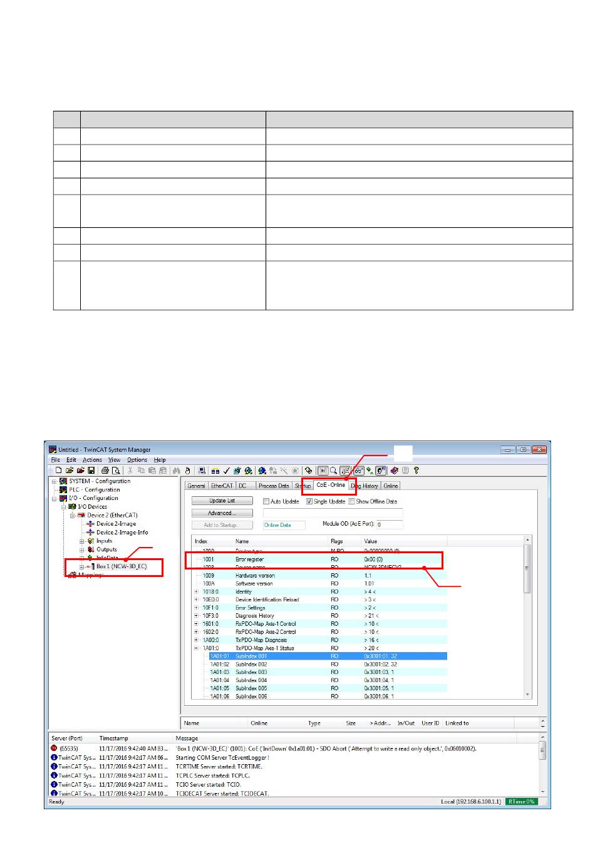Collapse the Device 2 (EtherCAT) node
Screen dimensions: 595x868
click(x=72, y=516)
